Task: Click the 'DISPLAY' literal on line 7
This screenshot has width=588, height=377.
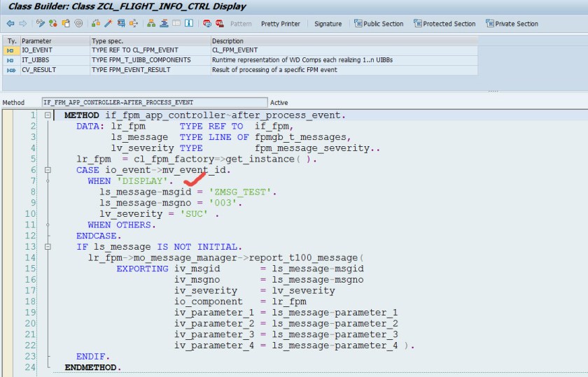Action: click(142, 181)
